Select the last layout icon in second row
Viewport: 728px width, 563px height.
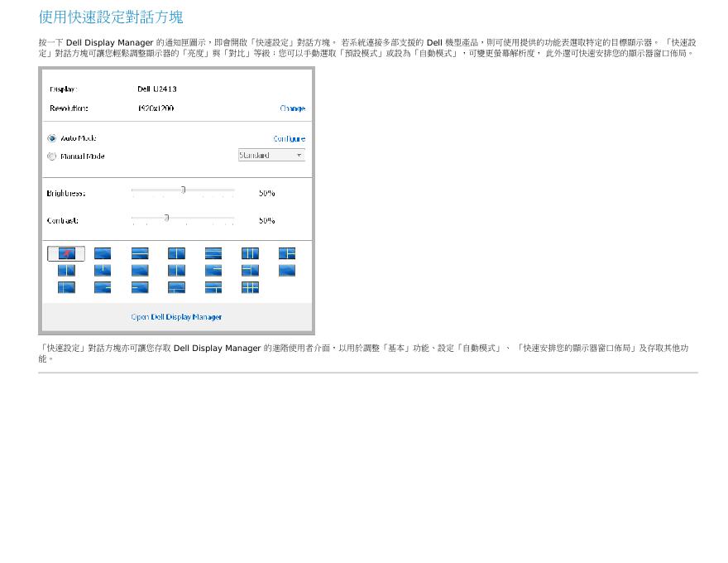tap(287, 270)
